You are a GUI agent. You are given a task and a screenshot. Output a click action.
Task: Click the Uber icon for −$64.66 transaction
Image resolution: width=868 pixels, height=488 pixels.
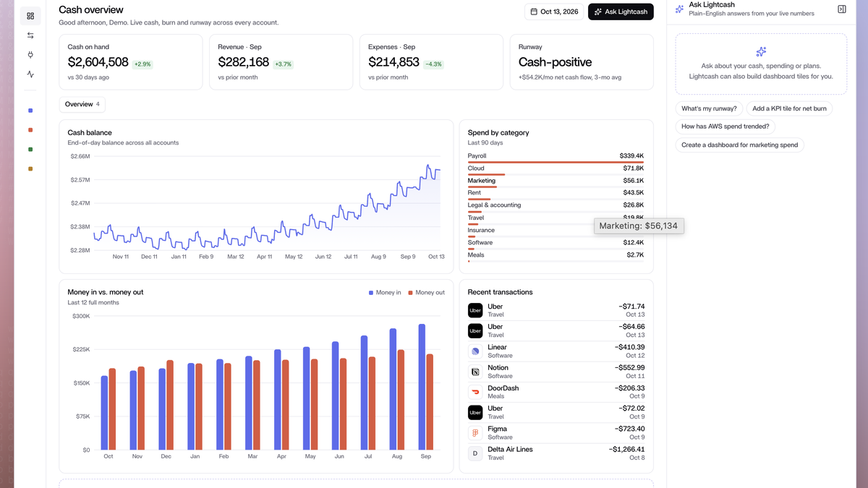tap(475, 330)
